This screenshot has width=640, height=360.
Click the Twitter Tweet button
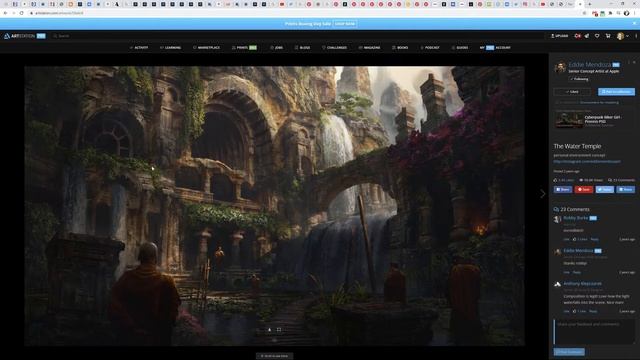point(604,189)
